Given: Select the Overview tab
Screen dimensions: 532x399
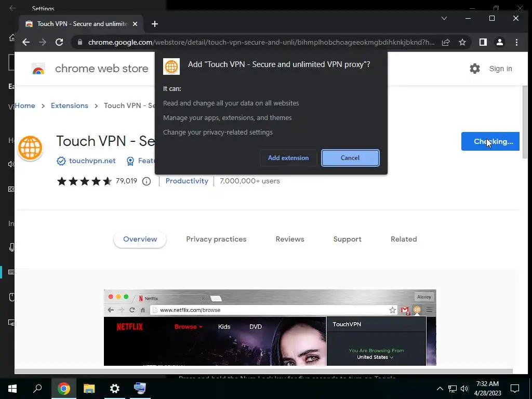Looking at the screenshot, I should (x=140, y=239).
